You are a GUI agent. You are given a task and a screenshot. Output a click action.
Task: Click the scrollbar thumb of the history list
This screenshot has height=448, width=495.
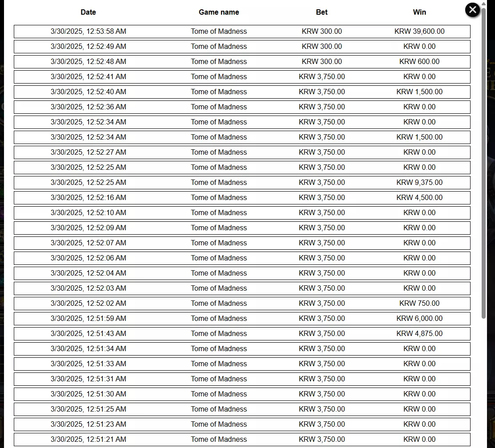click(483, 163)
